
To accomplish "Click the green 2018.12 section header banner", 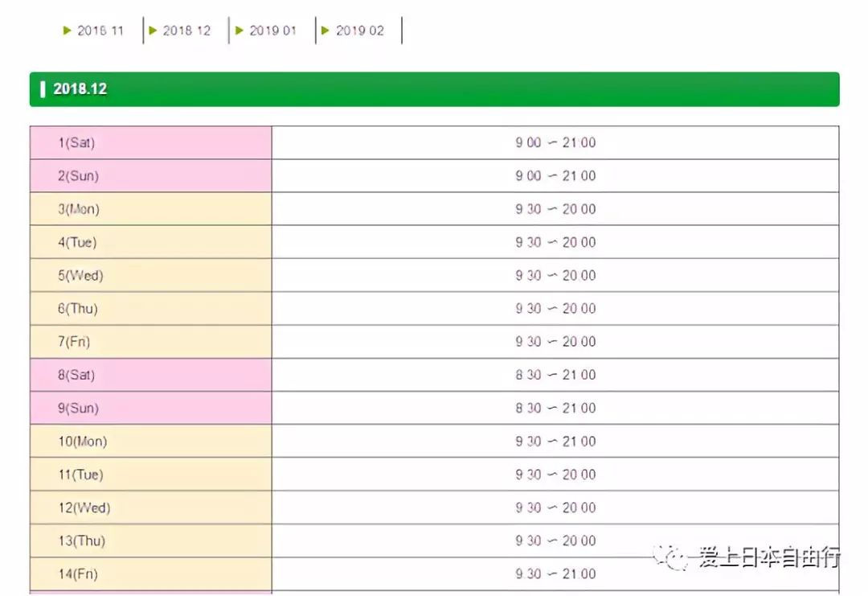I will click(x=434, y=88).
